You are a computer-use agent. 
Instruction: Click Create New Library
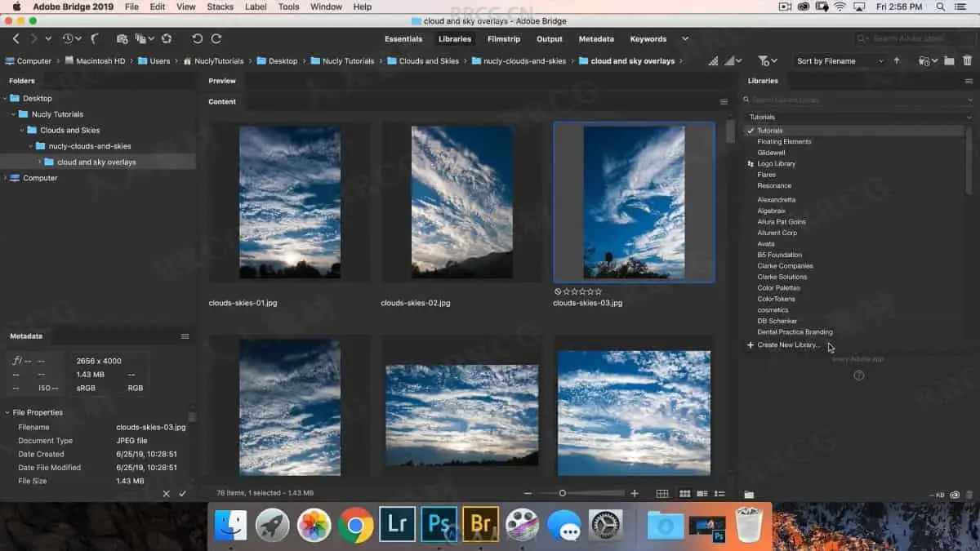pos(787,345)
